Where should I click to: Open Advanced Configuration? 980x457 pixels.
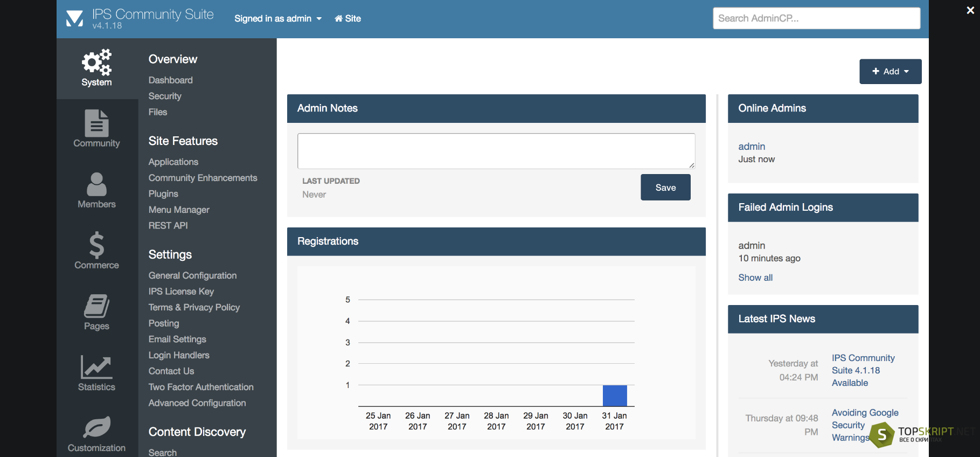point(197,403)
